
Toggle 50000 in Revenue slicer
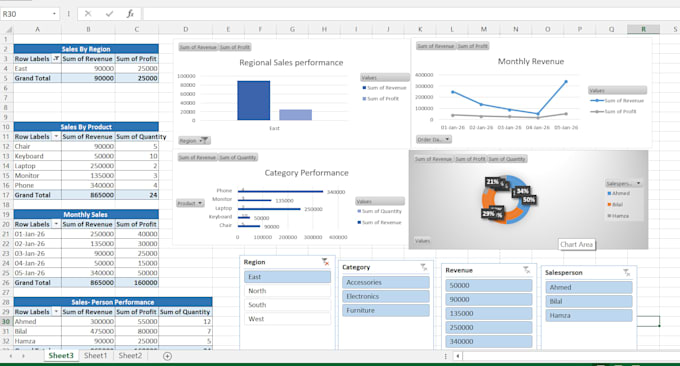(x=489, y=285)
